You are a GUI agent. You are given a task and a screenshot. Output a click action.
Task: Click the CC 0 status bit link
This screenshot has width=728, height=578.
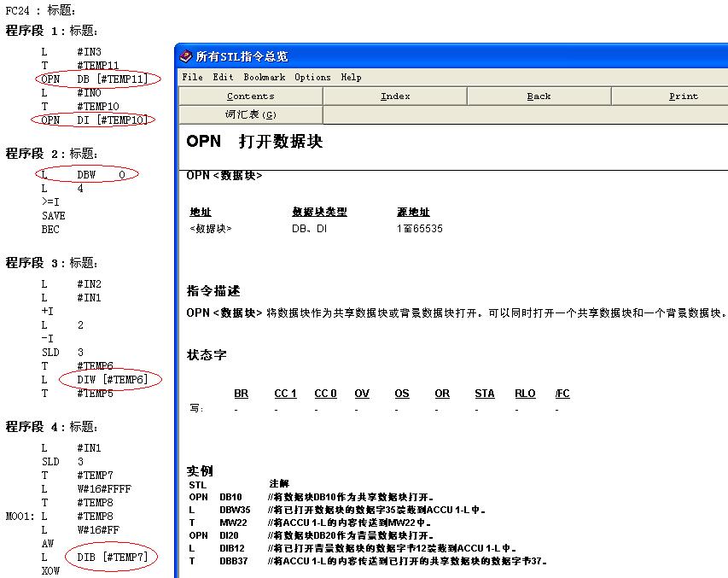(325, 394)
